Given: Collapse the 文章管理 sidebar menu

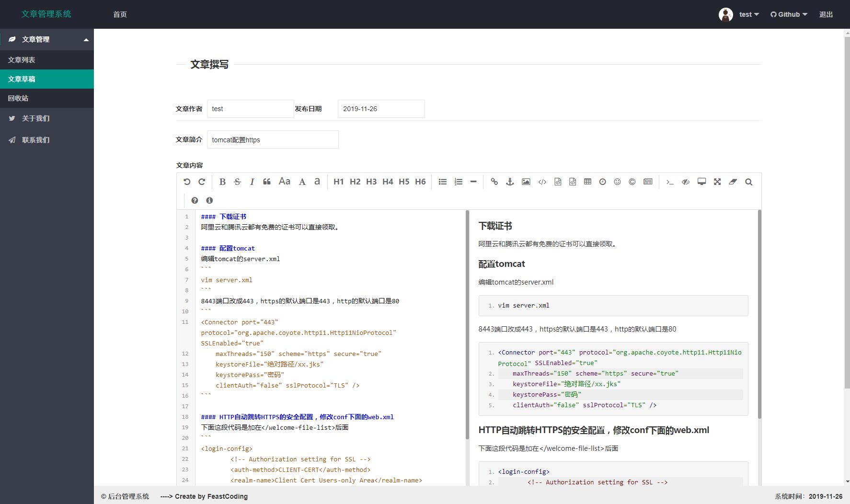Looking at the screenshot, I should click(47, 39).
